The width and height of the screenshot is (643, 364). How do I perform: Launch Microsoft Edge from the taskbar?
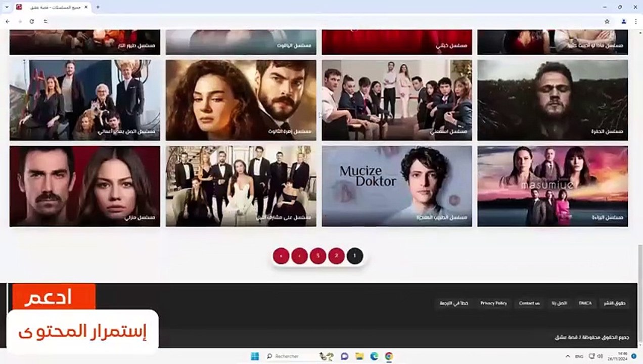[374, 356]
